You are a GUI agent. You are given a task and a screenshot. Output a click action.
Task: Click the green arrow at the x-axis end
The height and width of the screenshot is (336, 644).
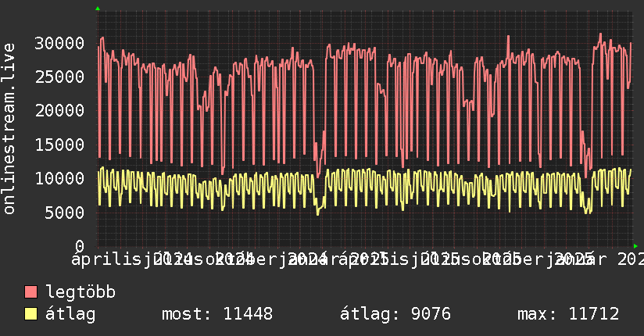(635, 246)
